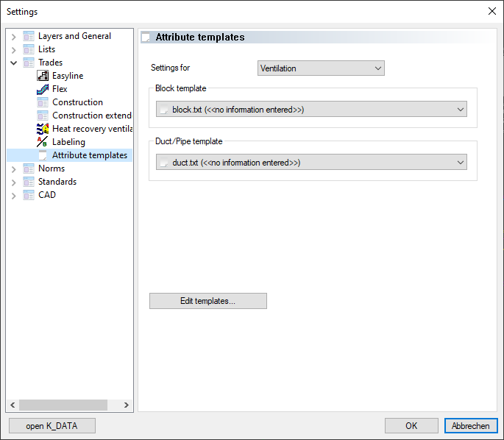Click the Settings for label
The height and width of the screenshot is (440, 504).
[x=171, y=68]
